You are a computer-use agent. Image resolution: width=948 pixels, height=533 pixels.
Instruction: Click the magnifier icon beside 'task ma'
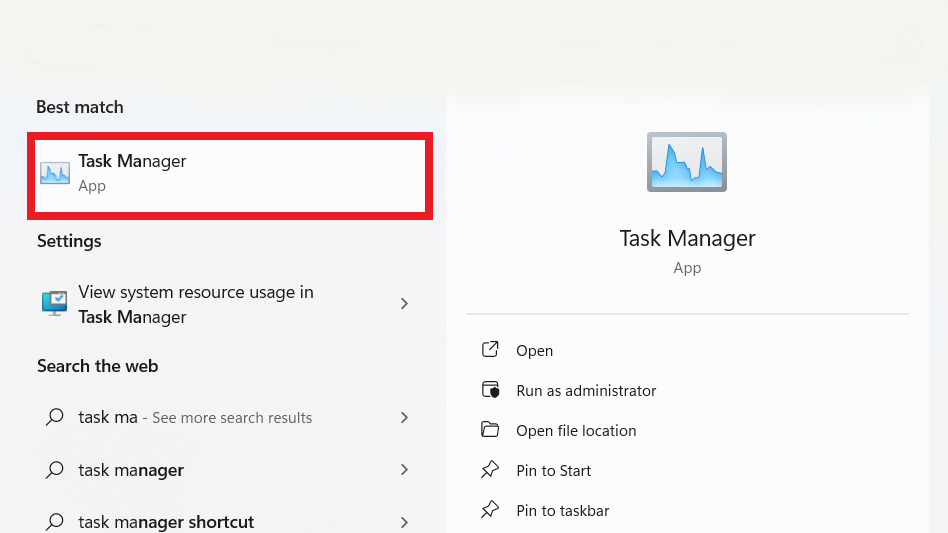click(55, 417)
